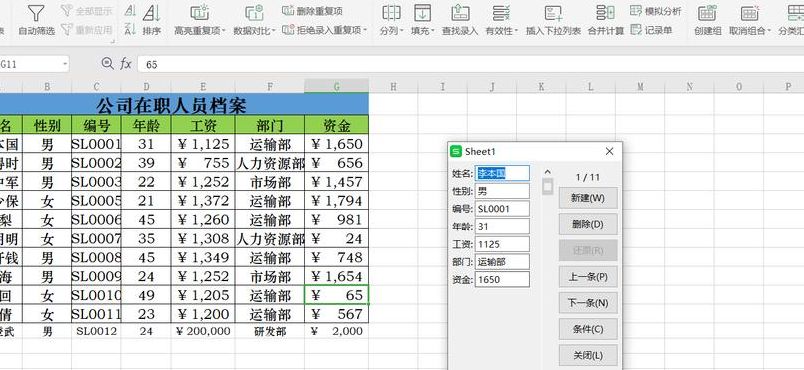Select column D header
The image size is (804, 370).
[x=146, y=87]
